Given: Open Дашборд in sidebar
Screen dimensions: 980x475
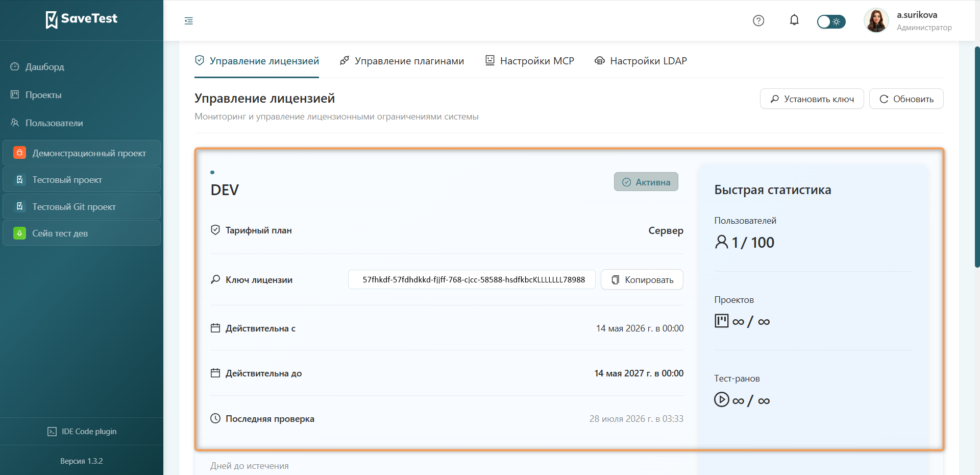Looking at the screenshot, I should pos(82,67).
